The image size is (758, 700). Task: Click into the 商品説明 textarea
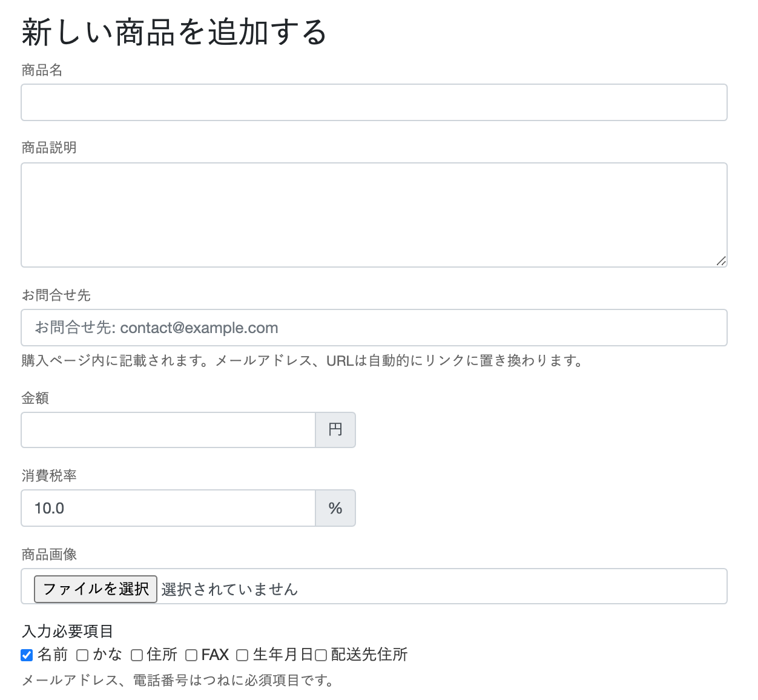374,214
